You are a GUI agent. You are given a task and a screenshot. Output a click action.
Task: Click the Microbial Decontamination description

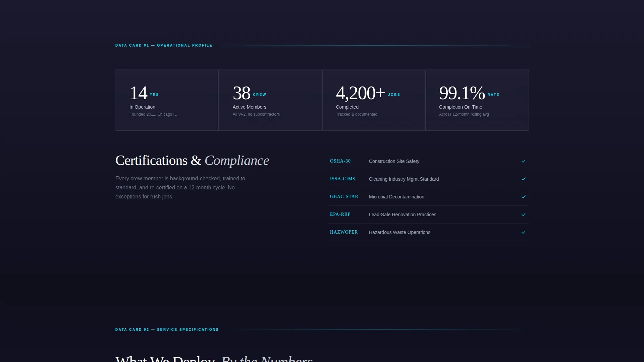click(396, 197)
